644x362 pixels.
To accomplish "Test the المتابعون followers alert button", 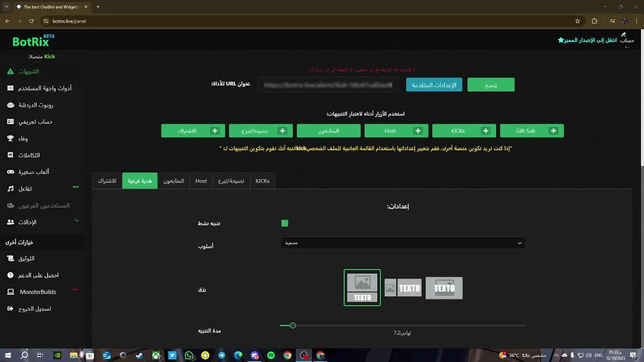I will pyautogui.click(x=329, y=131).
